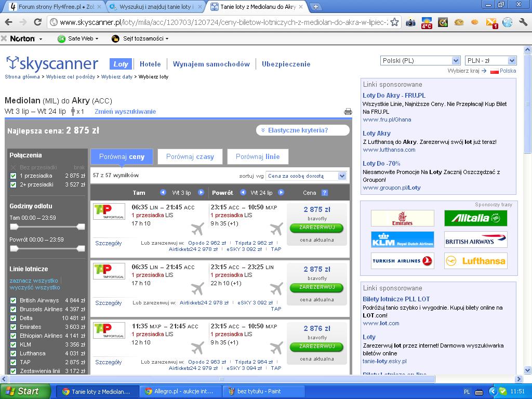The image size is (532, 399).
Task: Click Szczegóły of the 11:35 MXP flight
Action: tap(108, 362)
